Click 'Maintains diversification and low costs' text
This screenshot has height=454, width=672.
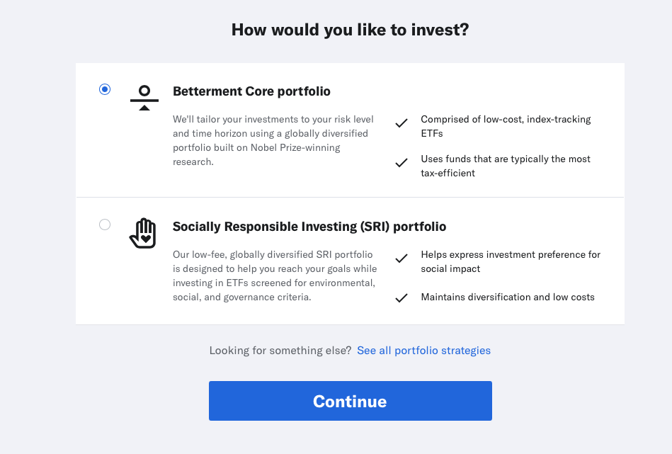click(507, 297)
